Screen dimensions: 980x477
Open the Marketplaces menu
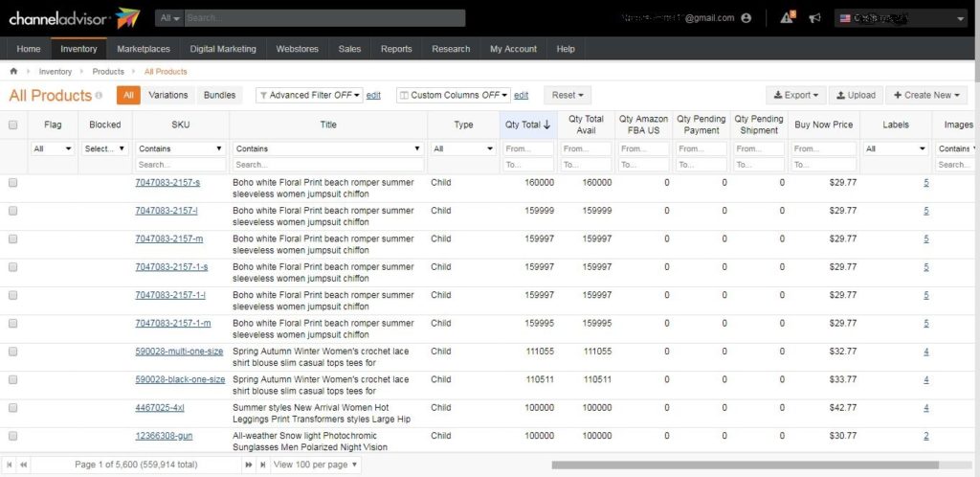[144, 49]
